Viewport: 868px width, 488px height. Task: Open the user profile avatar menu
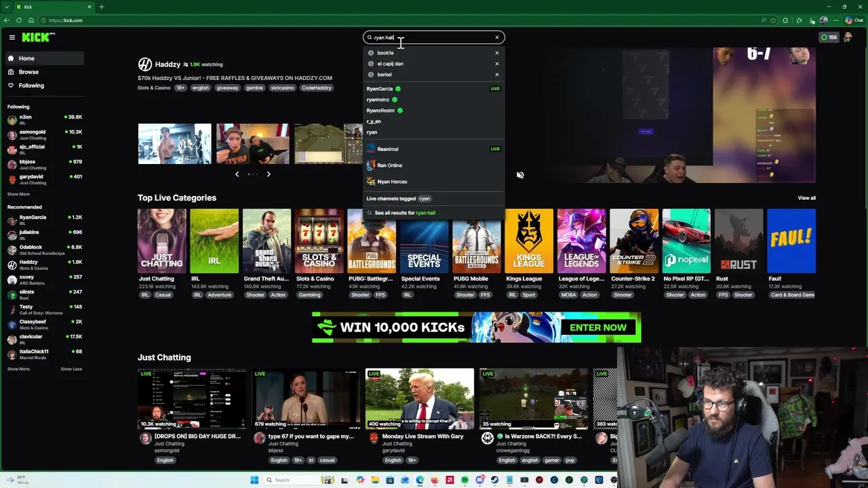(x=848, y=37)
